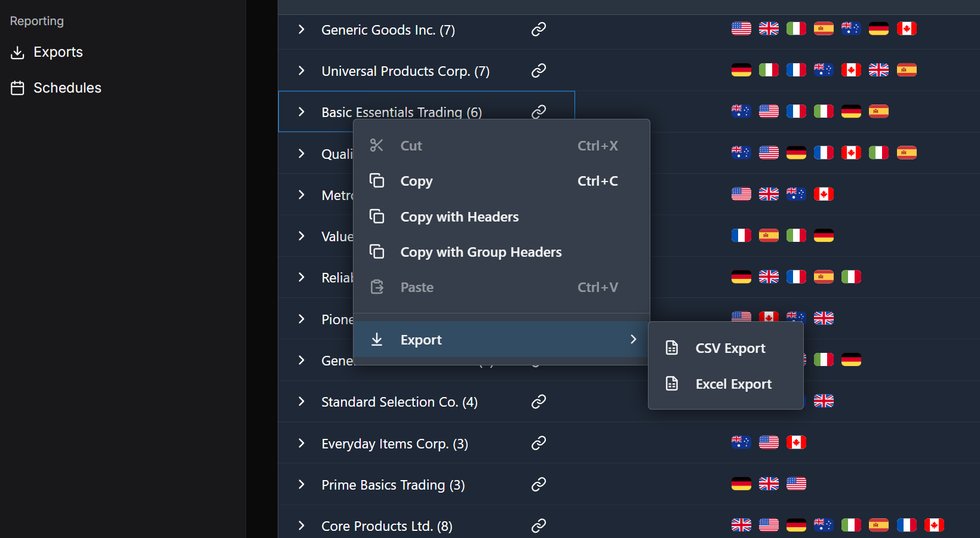The height and width of the screenshot is (538, 980).
Task: Expand the Universal Products Corp. group
Action: [302, 70]
